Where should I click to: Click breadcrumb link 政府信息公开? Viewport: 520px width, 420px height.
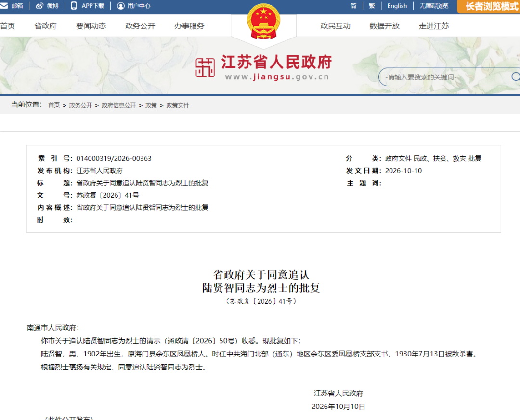pyautogui.click(x=119, y=105)
